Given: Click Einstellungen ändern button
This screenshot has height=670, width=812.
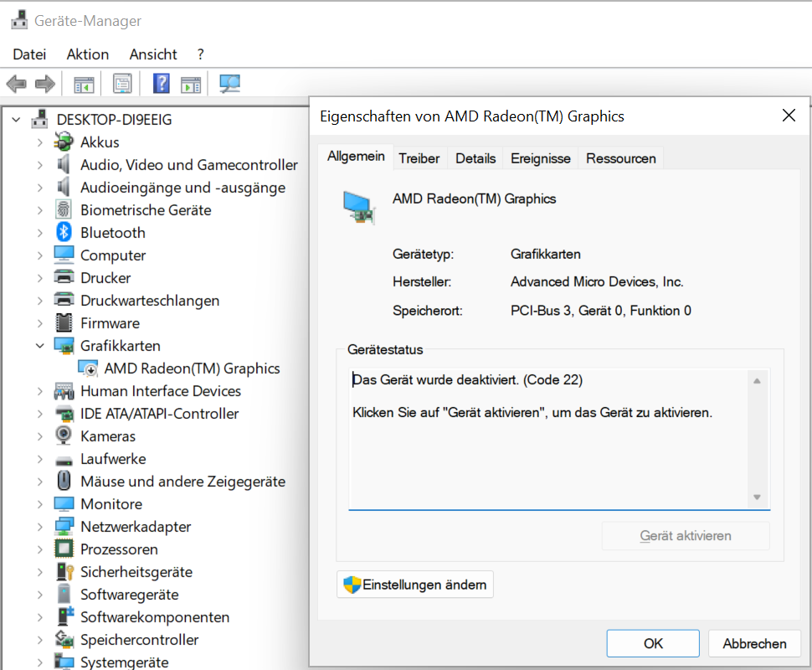Looking at the screenshot, I should click(x=415, y=585).
